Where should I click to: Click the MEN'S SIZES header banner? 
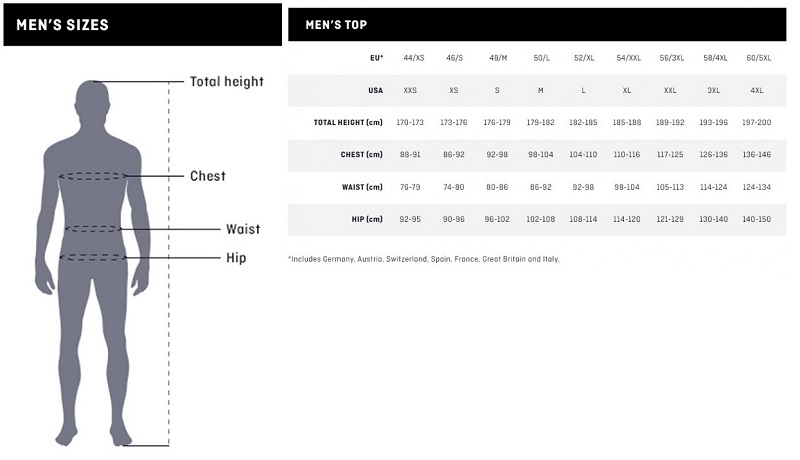pyautogui.click(x=142, y=24)
